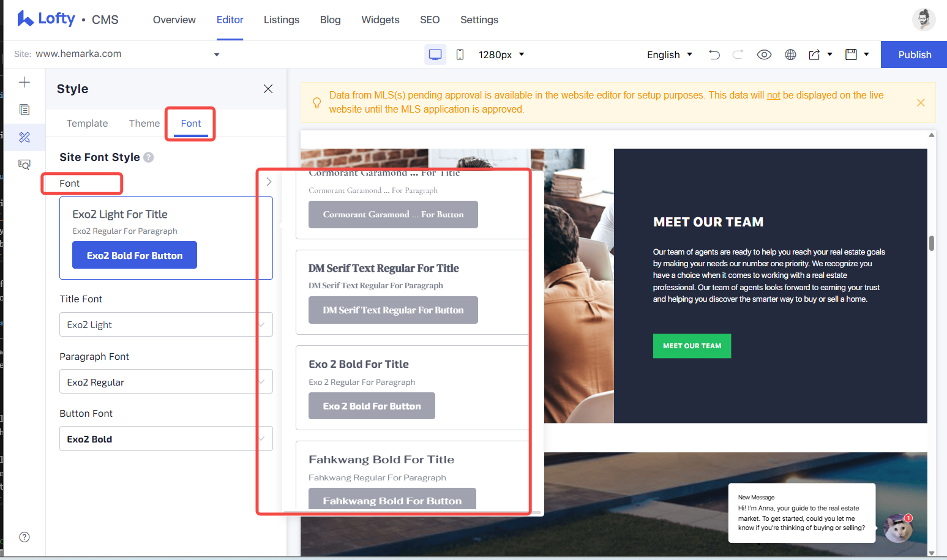Screen dimensions: 947x560
Task: Click the add element plus icon
Action: click(24, 82)
